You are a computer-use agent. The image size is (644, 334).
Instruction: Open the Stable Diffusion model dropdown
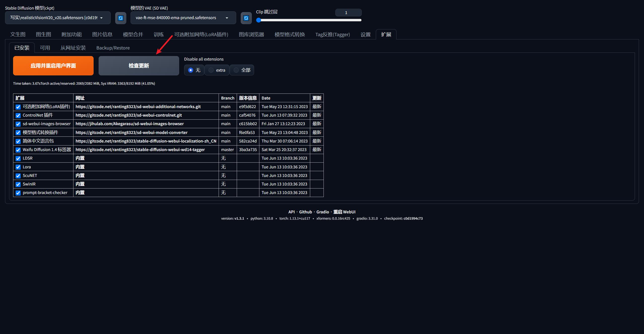pyautogui.click(x=58, y=18)
